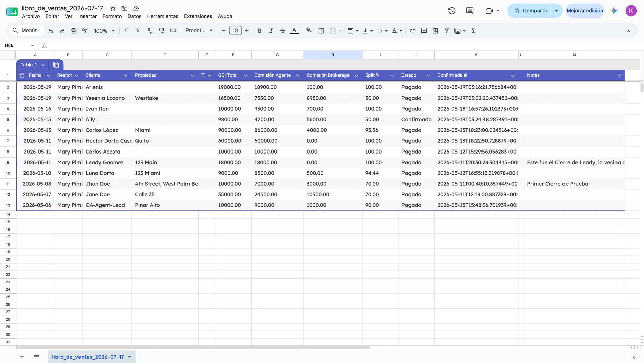
Task: Select the cell with client Yesenia Lozano
Action: (x=107, y=98)
